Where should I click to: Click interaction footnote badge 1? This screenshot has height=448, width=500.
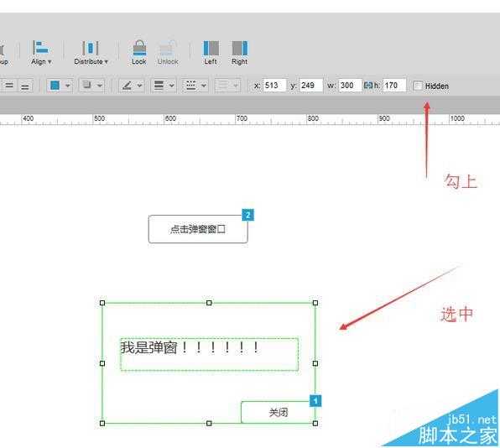315,401
